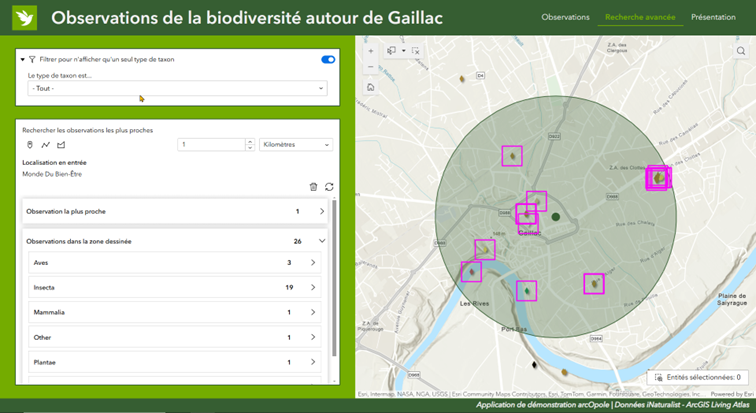The width and height of the screenshot is (756, 413).
Task: Expand the Insecta observations row
Action: tap(313, 288)
